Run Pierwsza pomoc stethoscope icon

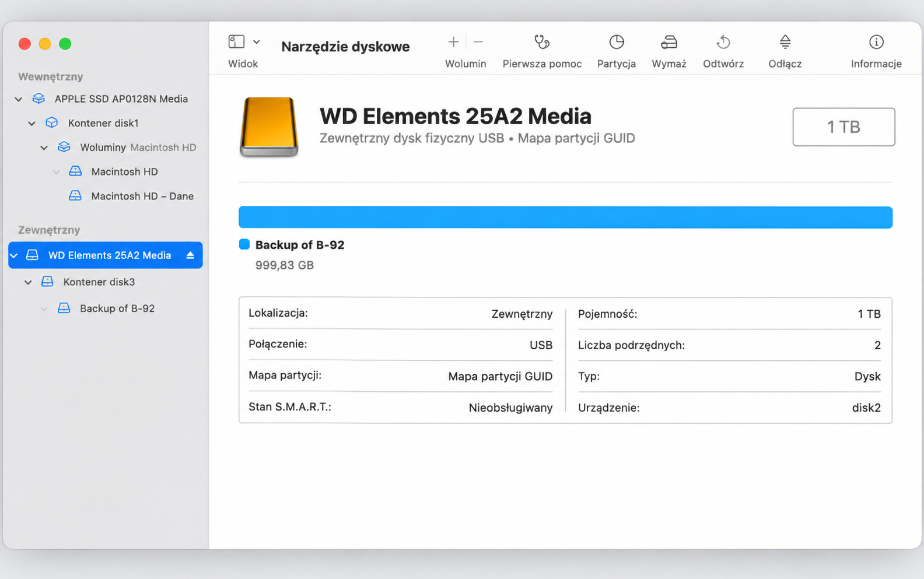[542, 41]
